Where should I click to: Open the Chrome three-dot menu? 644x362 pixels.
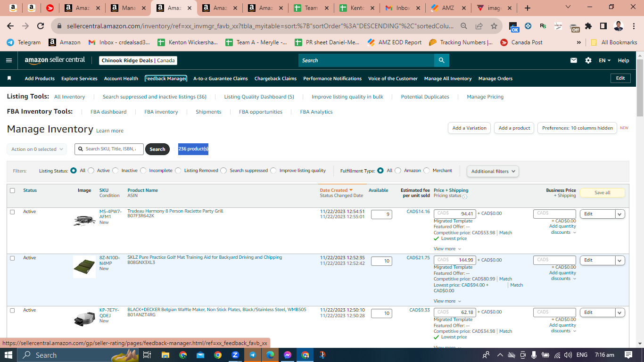tap(634, 26)
